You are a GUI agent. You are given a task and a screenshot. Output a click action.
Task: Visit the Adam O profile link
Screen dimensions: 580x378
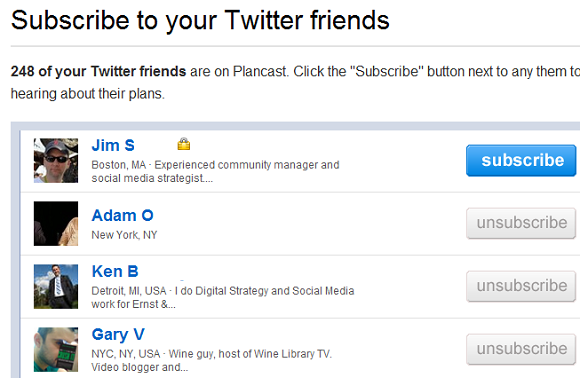click(122, 216)
